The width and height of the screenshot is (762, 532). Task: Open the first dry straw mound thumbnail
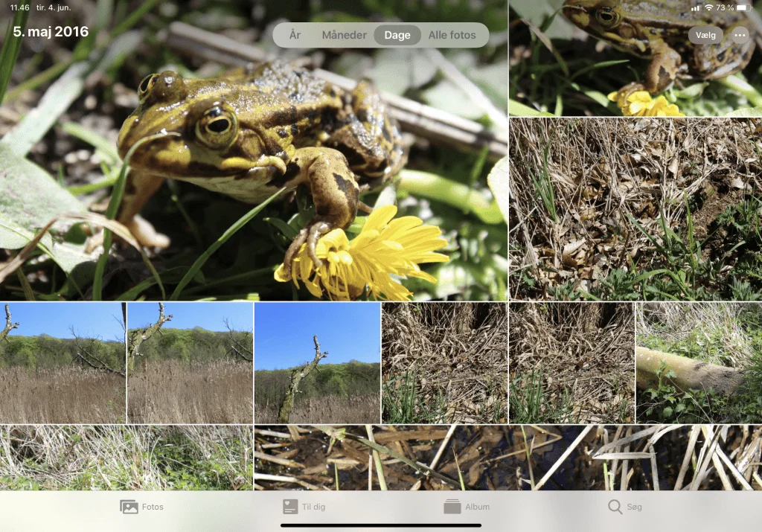[445, 363]
